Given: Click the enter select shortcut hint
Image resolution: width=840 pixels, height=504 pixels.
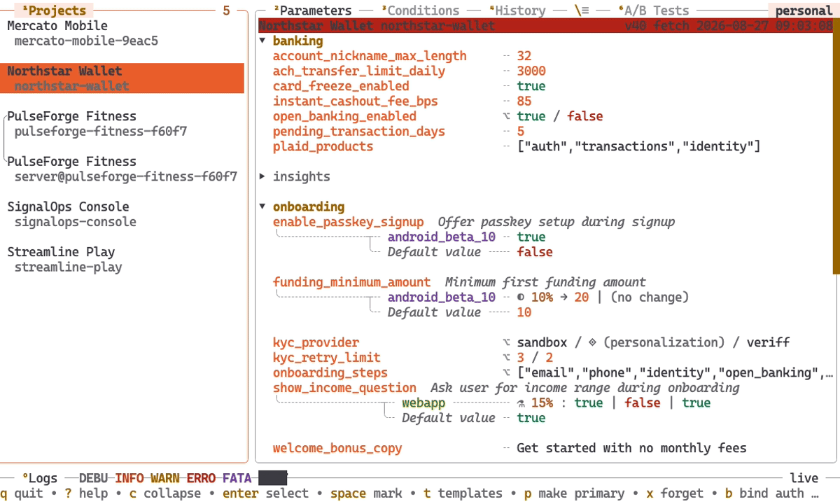Looking at the screenshot, I should 266,493.
